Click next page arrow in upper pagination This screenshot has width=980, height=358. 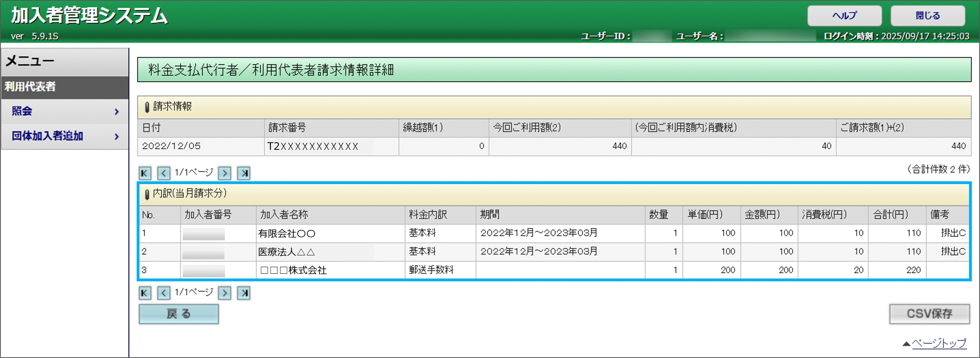(x=224, y=173)
